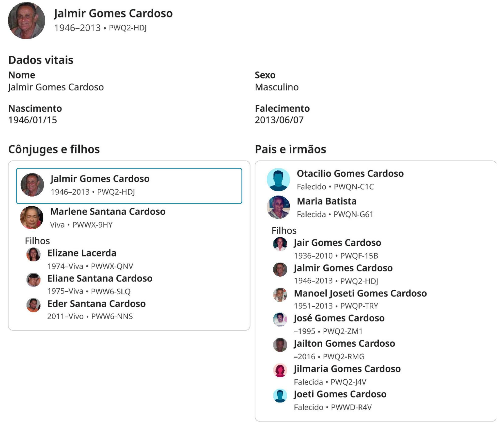Open Jailton Gomes Cardoso's profile link

coord(344,343)
